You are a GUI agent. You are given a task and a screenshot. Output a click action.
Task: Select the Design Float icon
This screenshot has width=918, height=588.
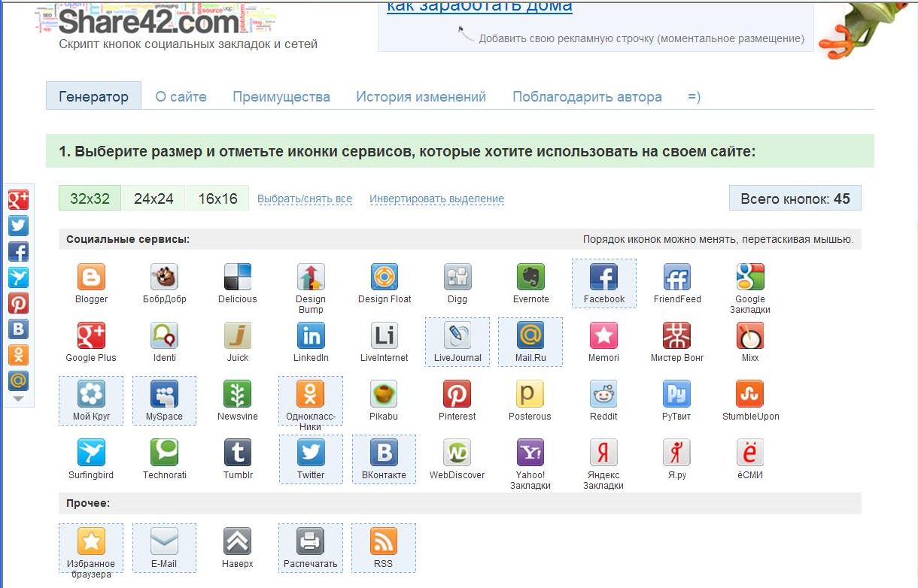[385, 277]
